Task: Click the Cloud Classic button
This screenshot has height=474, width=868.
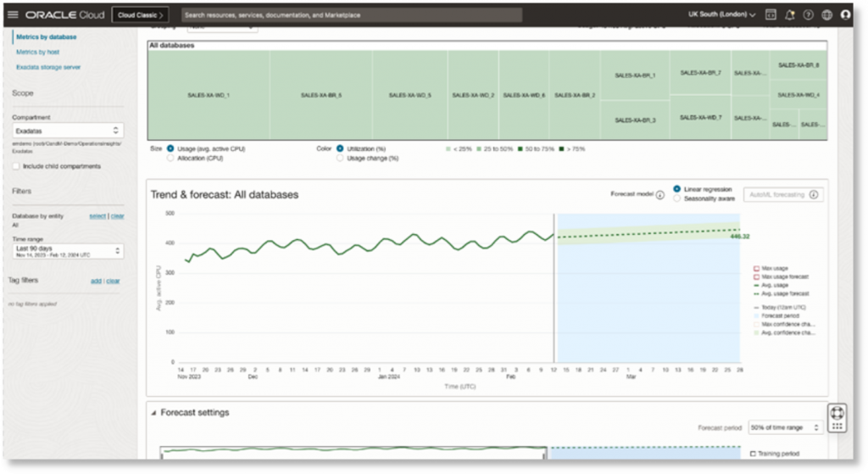Action: pos(140,14)
